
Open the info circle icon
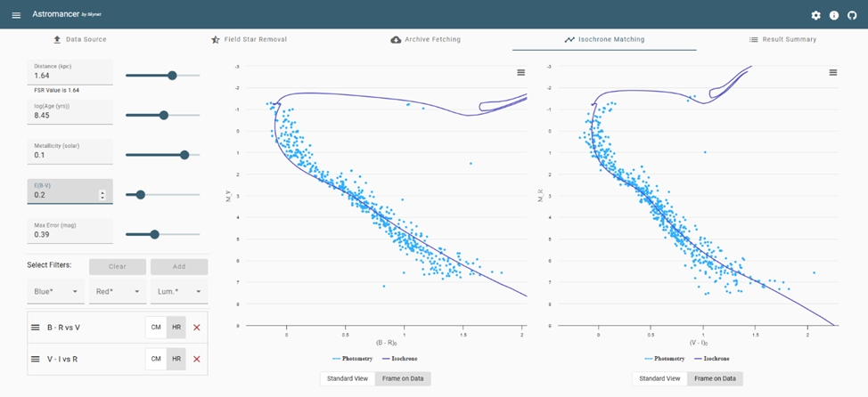833,15
